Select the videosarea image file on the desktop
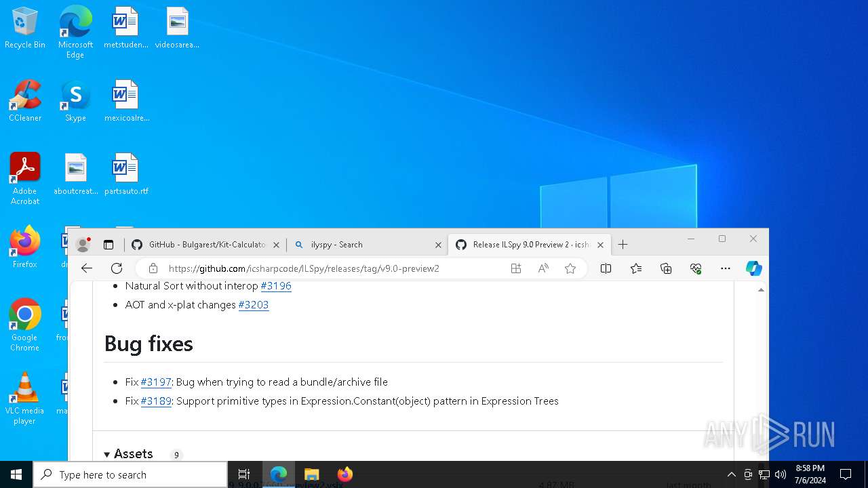This screenshot has height=488, width=868. pos(177,28)
